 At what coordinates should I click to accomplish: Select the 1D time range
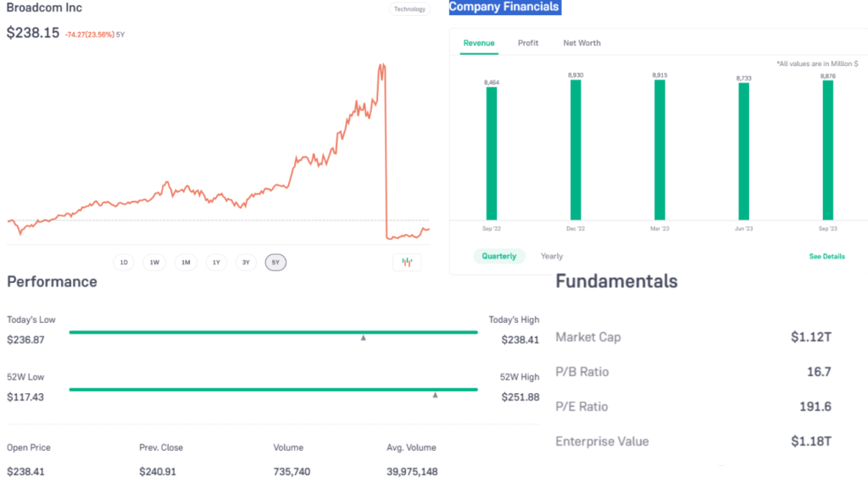point(124,263)
